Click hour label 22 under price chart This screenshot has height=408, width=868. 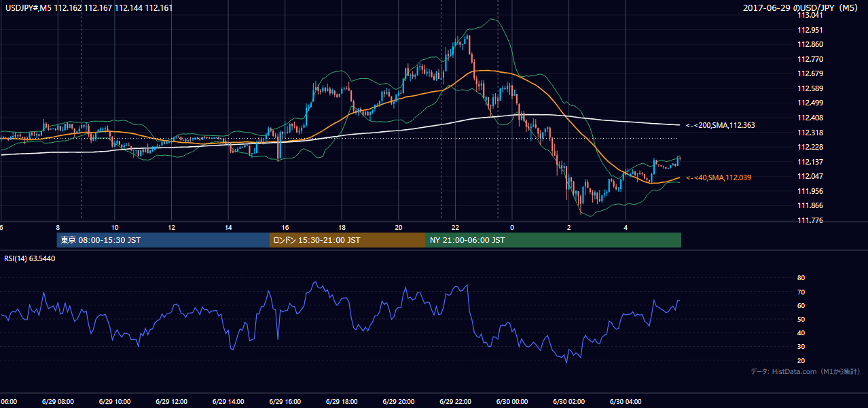coord(455,228)
